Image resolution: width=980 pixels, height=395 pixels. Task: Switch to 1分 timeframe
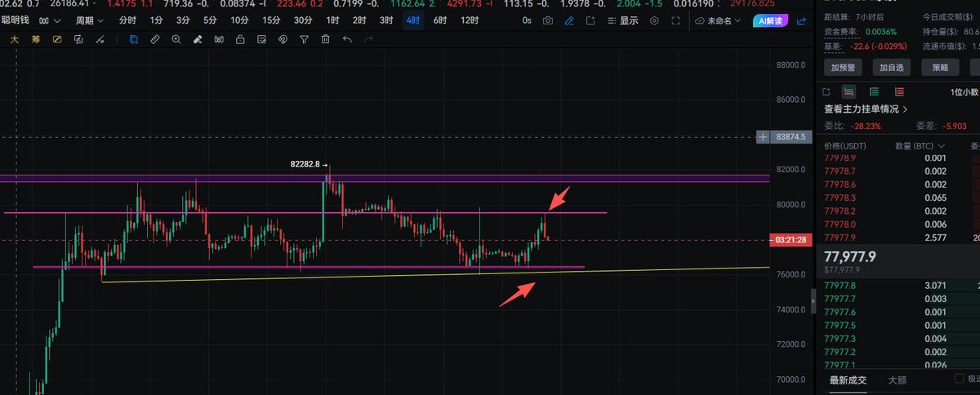coord(158,20)
